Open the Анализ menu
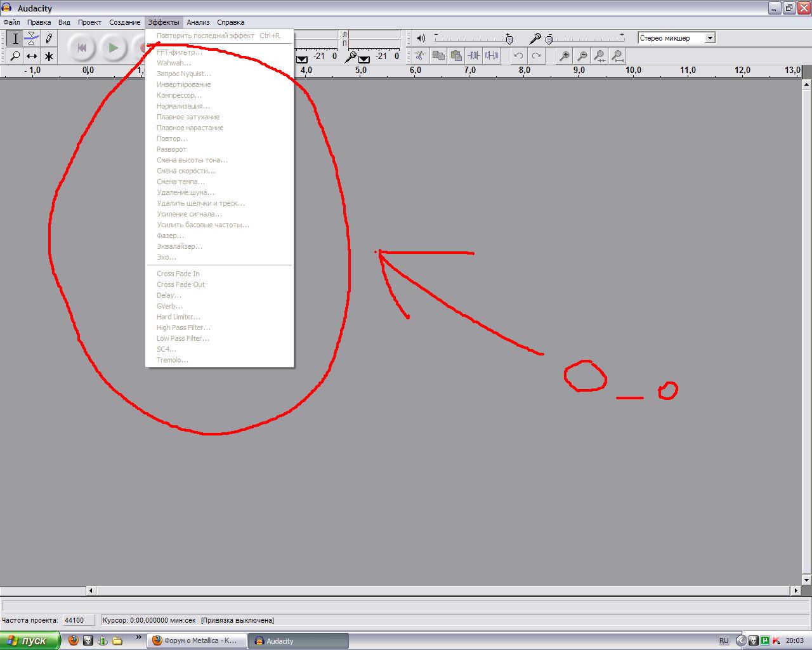This screenshot has height=650, width=812. 198,22
